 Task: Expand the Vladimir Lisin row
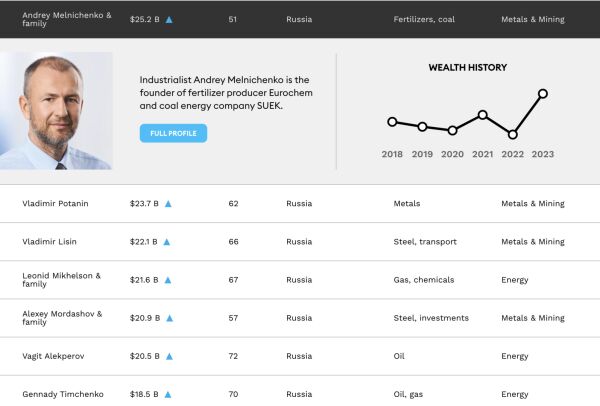[x=49, y=242]
